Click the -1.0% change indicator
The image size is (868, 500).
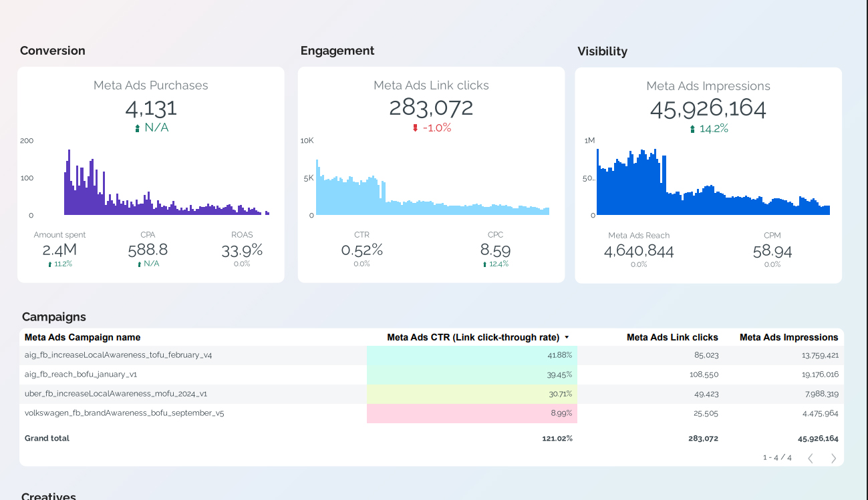coord(437,128)
